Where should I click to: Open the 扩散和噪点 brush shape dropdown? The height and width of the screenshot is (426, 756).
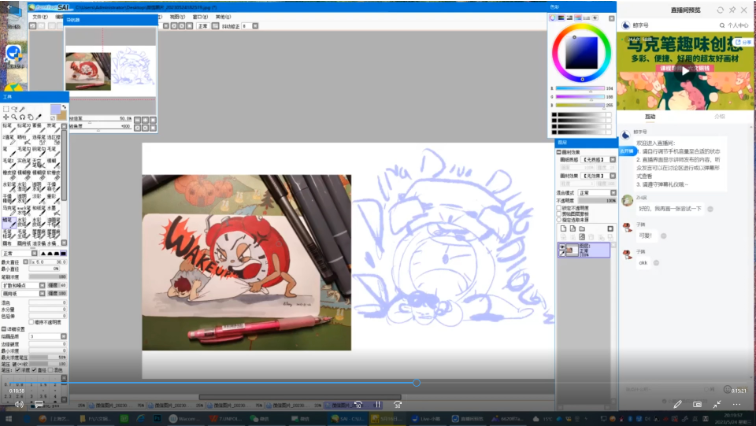pyautogui.click(x=24, y=286)
